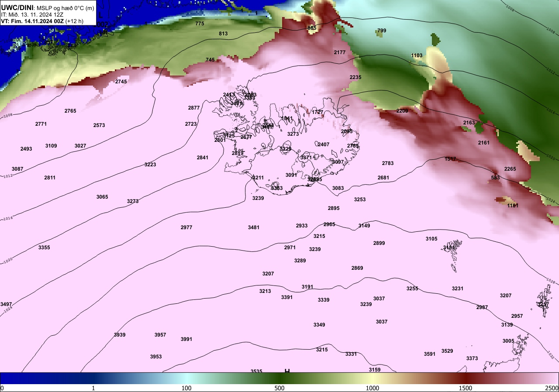Click the 1000 label on the color scale

pos(373,388)
